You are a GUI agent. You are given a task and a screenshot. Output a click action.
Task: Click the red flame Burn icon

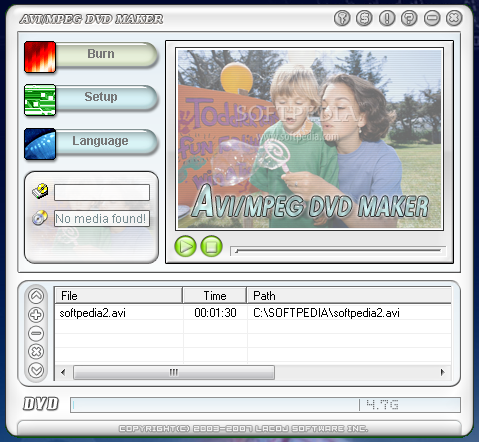click(x=40, y=57)
